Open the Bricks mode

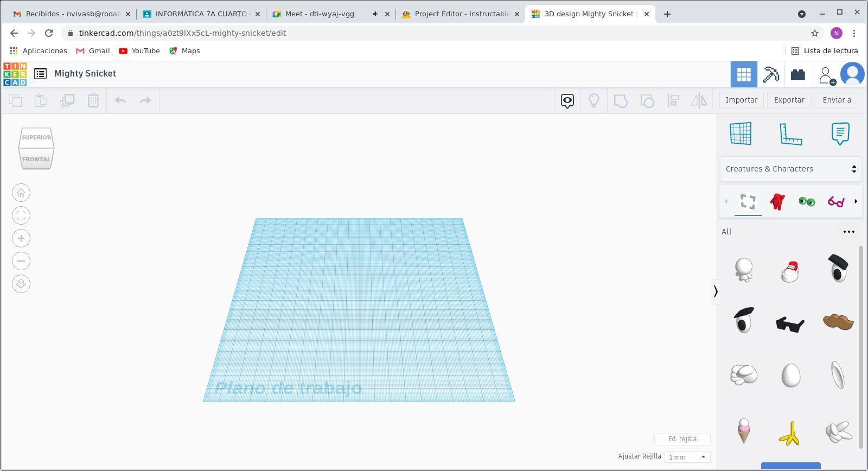tap(798, 74)
